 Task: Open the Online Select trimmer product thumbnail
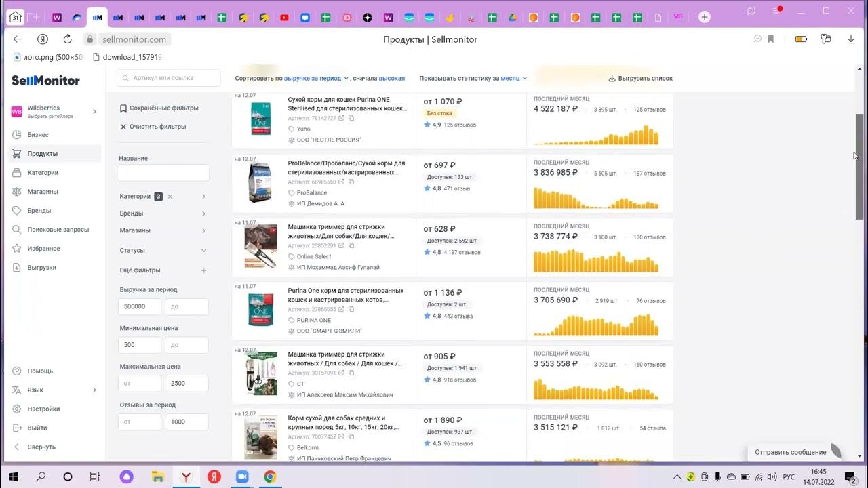click(x=261, y=247)
